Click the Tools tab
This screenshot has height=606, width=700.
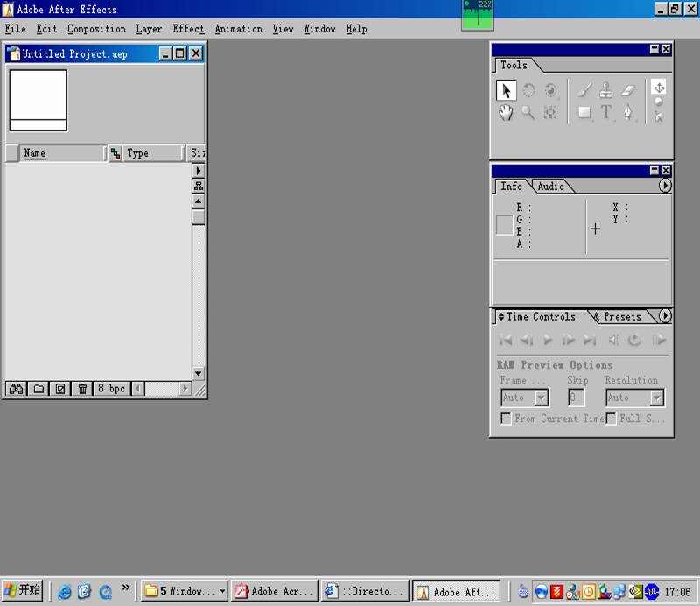coord(514,66)
